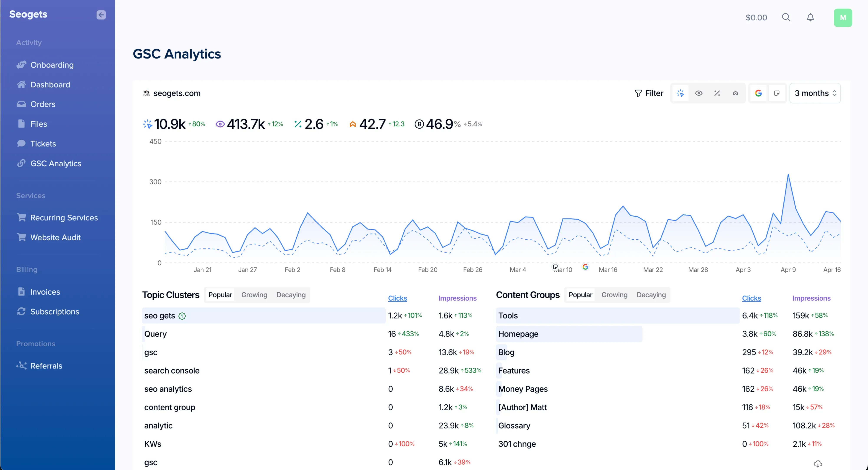Screen dimensions: 868x470
Task: Open the Filter funnel button
Action: point(649,93)
